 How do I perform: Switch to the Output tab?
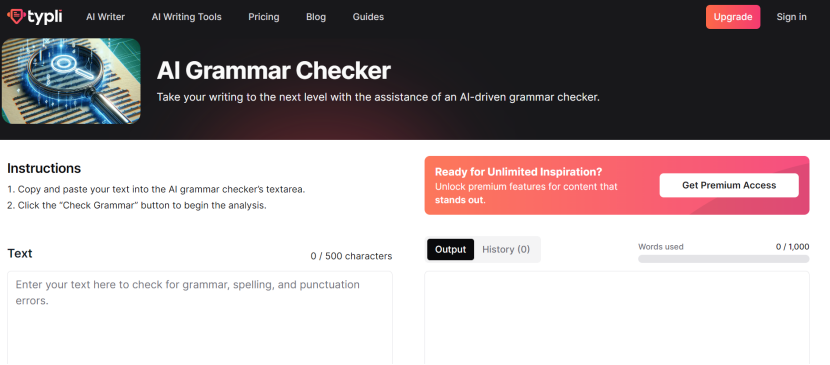tap(450, 249)
